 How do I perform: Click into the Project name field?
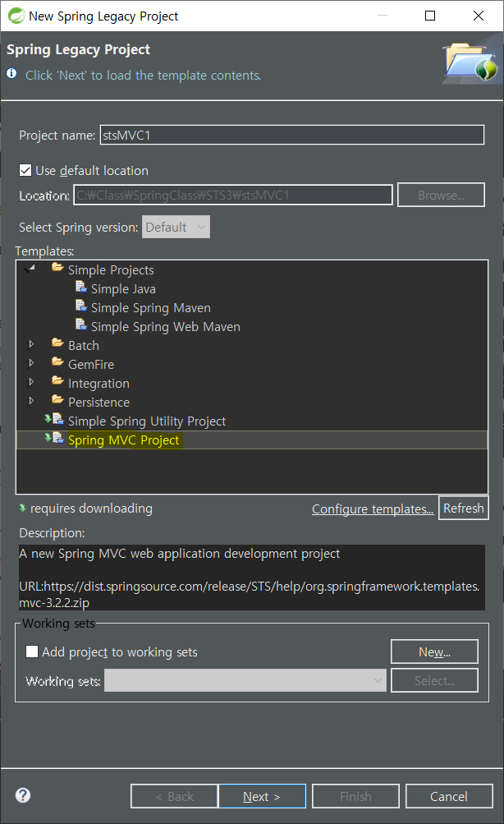click(292, 135)
